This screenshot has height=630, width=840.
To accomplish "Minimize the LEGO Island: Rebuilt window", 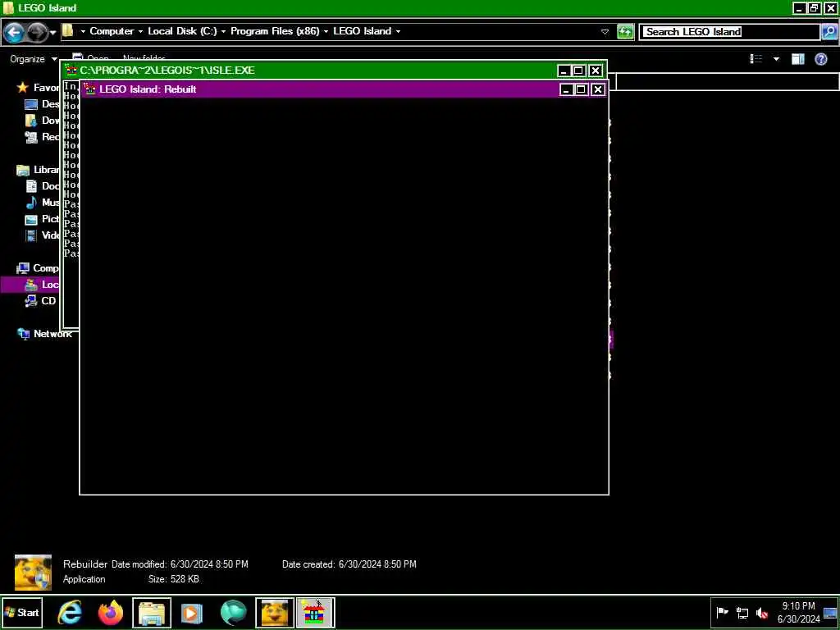I will (x=566, y=89).
